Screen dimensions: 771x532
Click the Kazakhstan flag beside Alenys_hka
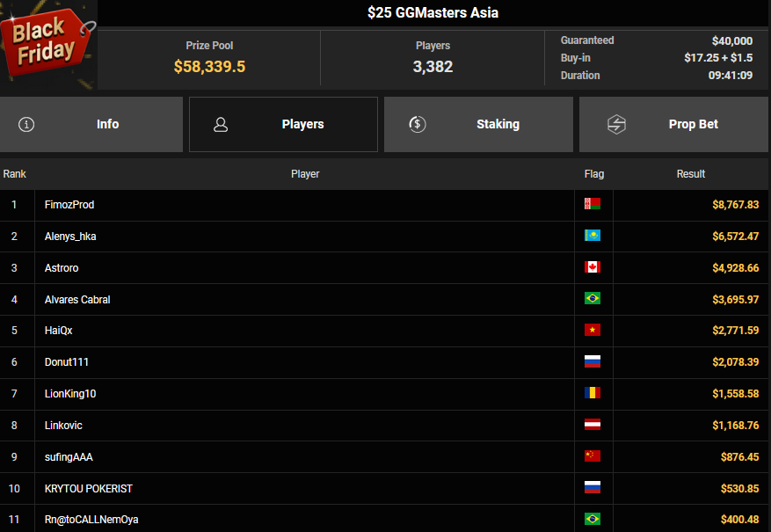592,236
